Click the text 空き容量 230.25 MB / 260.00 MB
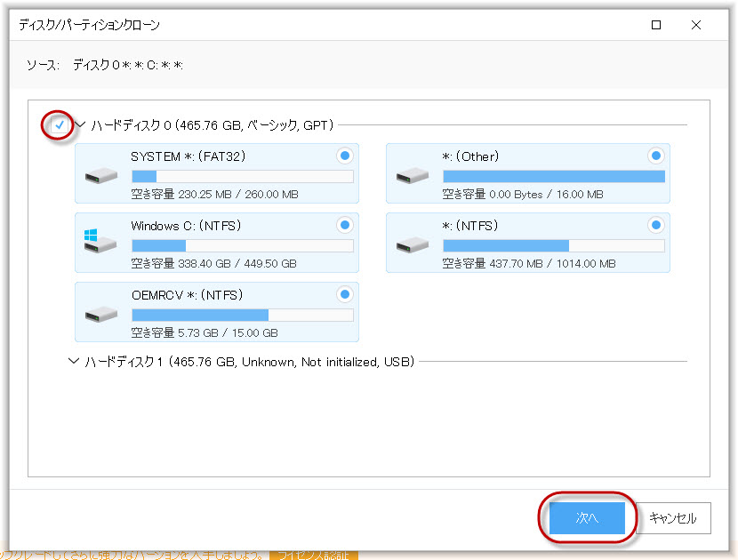 (x=214, y=194)
